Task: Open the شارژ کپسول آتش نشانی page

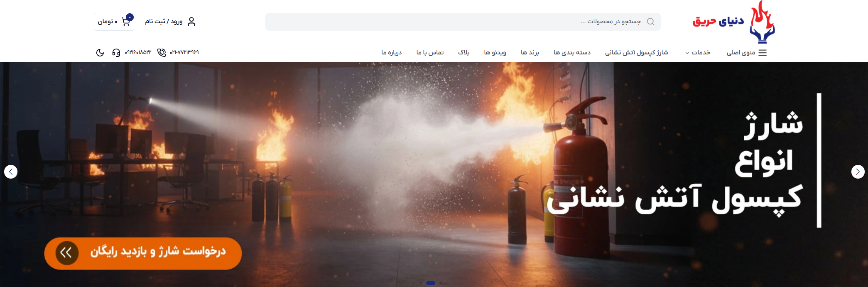Action: pos(636,53)
